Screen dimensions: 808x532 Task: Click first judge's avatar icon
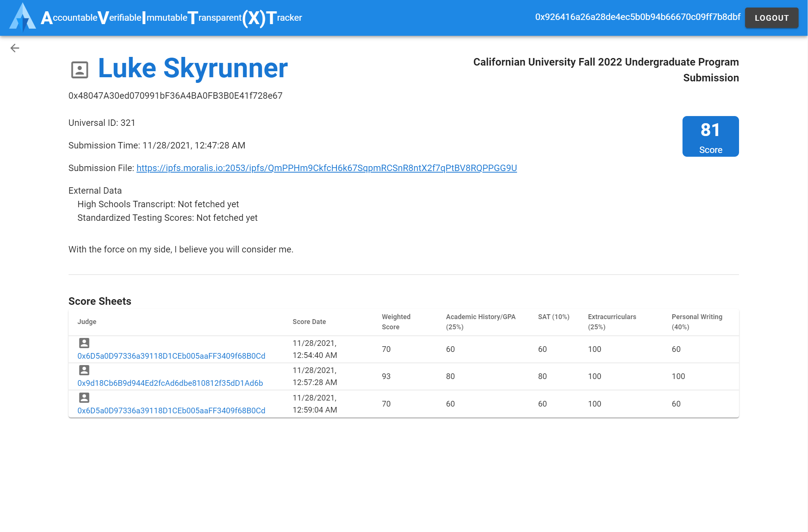coord(84,343)
